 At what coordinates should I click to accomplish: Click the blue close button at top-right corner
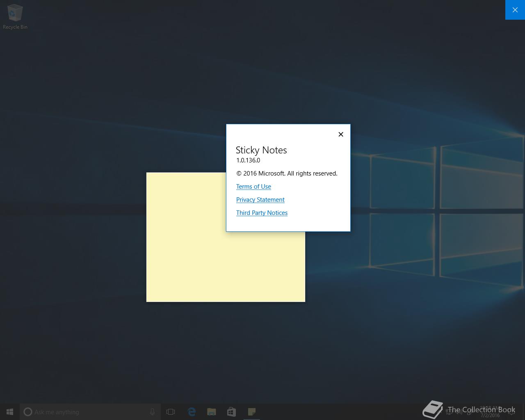515,10
